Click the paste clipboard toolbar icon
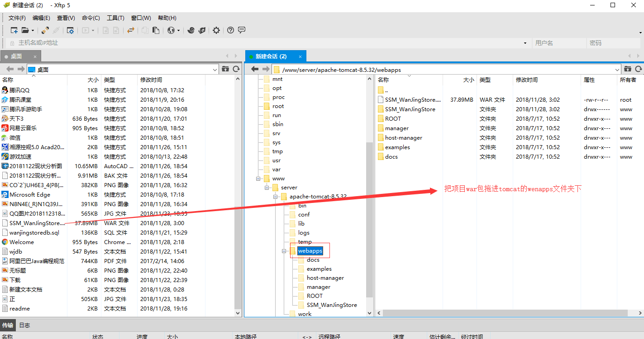The height and width of the screenshot is (339, 644). click(x=156, y=30)
